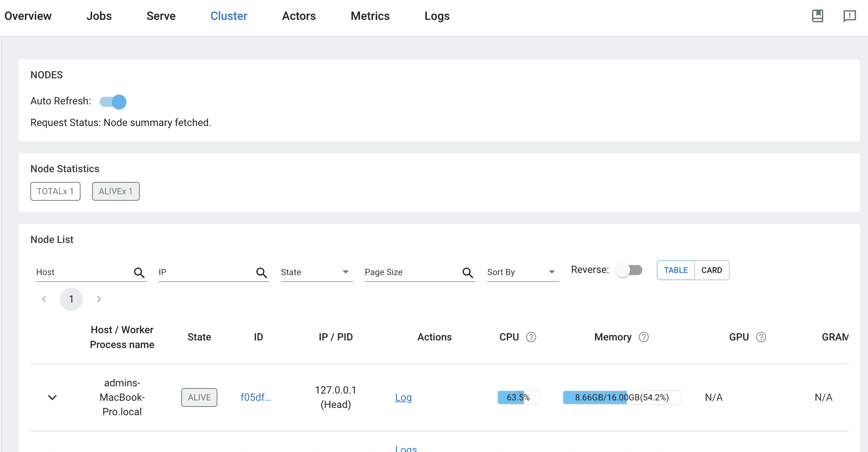The height and width of the screenshot is (452, 868).
Task: Switch node list to CARD view
Action: [x=711, y=270]
